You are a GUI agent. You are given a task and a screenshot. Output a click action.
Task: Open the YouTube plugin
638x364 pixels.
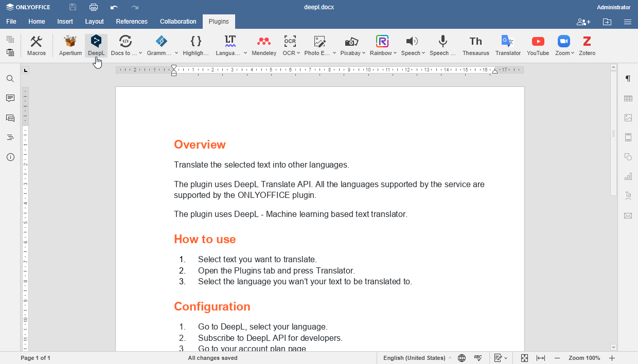(538, 46)
